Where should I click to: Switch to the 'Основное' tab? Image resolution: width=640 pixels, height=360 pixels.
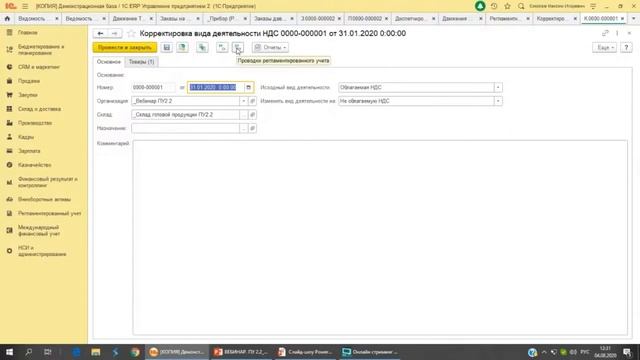click(109, 62)
